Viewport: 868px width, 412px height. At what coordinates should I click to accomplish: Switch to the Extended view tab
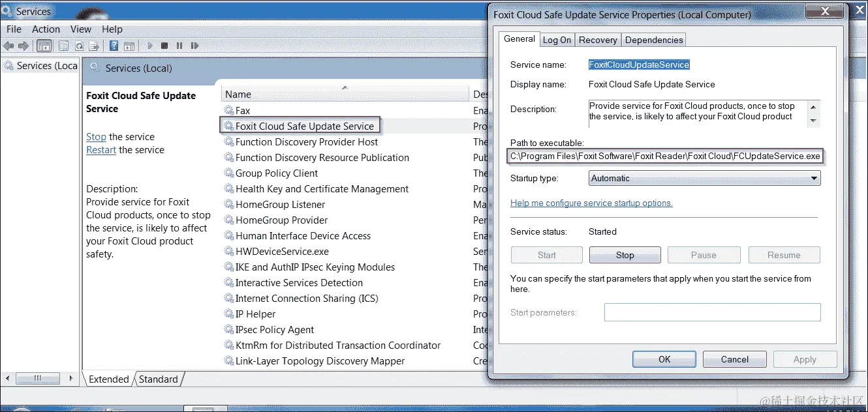[108, 379]
